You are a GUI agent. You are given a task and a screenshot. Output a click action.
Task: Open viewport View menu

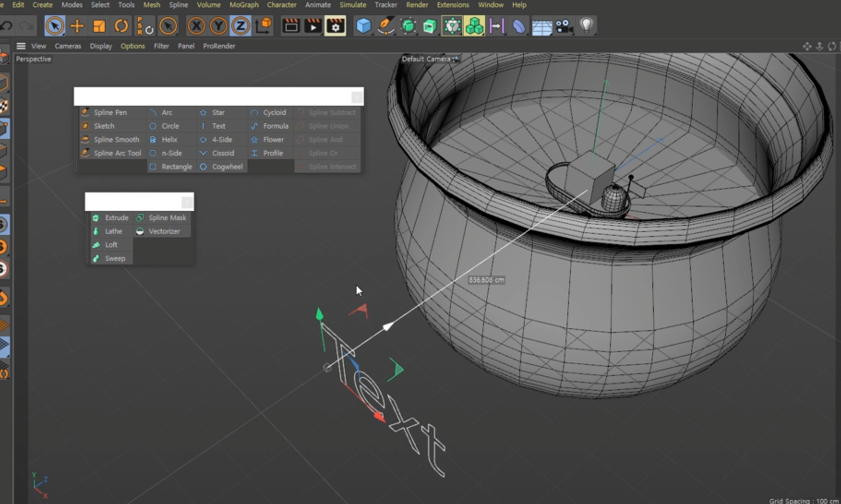38,46
